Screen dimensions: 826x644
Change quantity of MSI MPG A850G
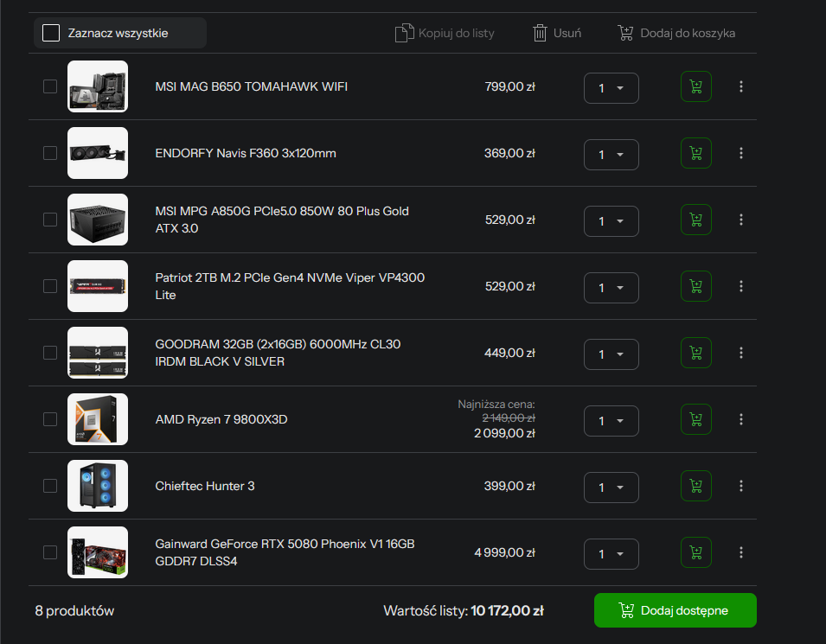point(611,221)
